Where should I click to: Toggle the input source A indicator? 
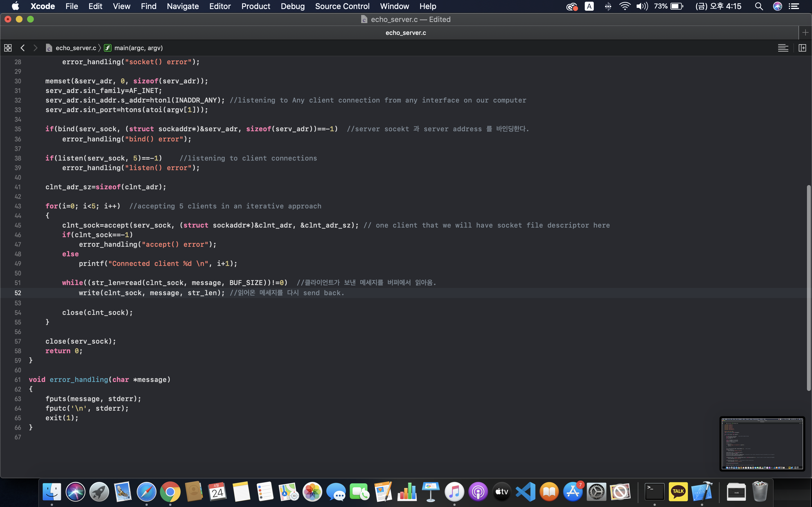pyautogui.click(x=589, y=6)
